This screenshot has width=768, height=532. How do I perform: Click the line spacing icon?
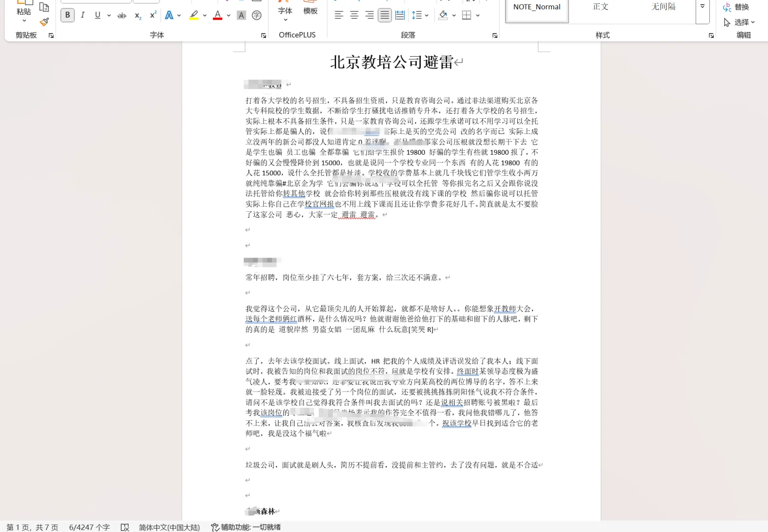[417, 15]
